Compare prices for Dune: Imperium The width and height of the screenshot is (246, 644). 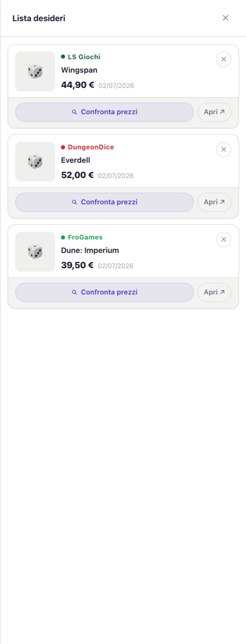105,292
